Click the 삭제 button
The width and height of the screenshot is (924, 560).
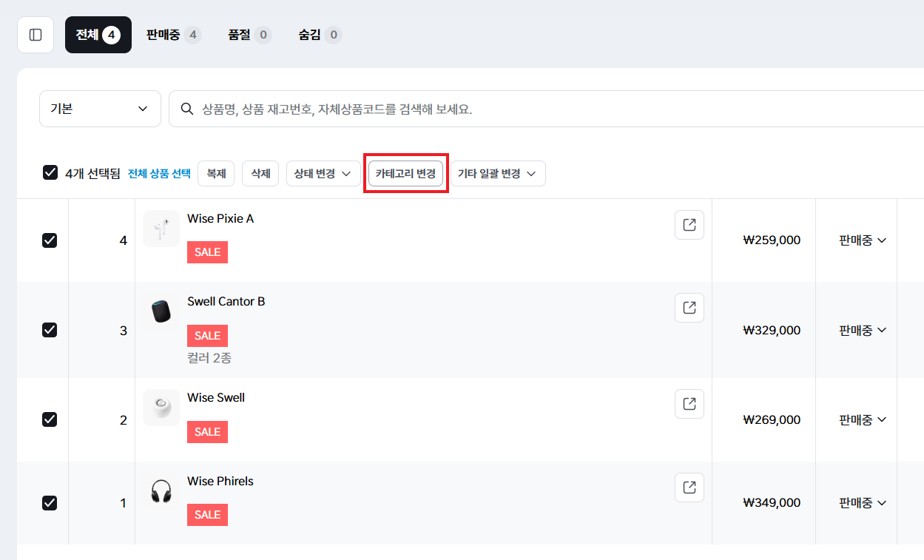(x=260, y=173)
